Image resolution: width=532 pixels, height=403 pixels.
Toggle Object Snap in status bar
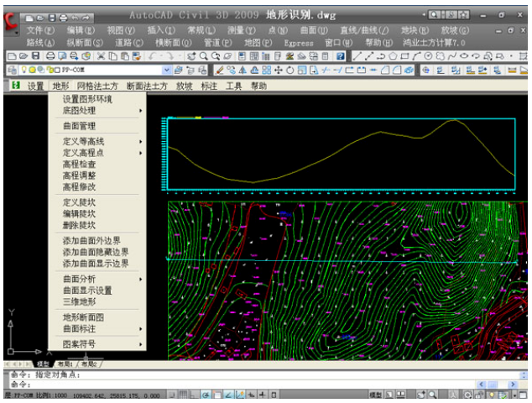217,395
